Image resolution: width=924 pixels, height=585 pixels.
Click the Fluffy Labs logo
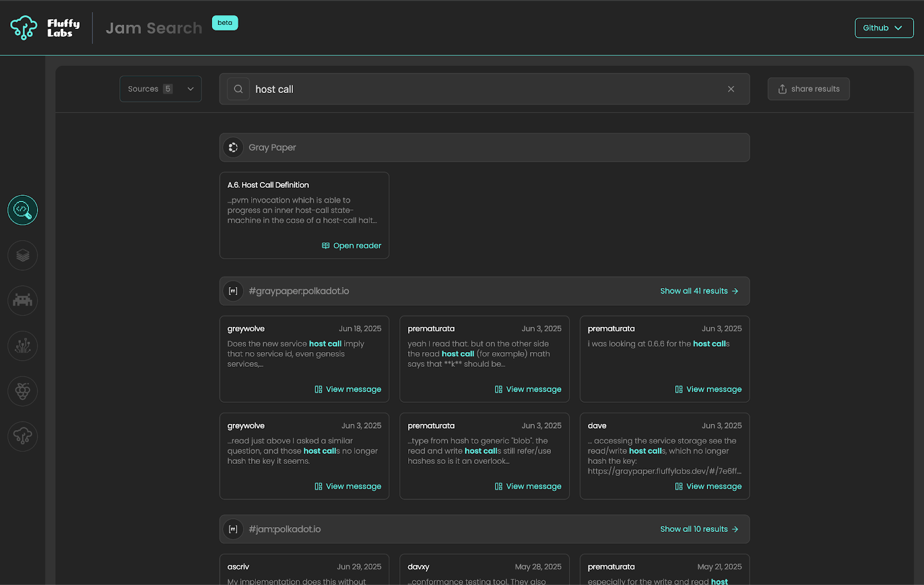pos(45,28)
